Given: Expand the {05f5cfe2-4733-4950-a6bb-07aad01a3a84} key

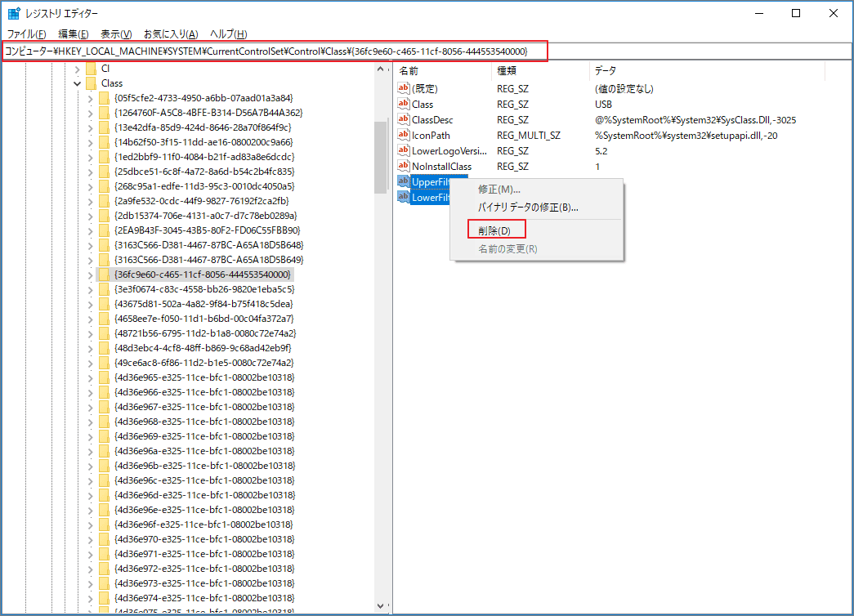Looking at the screenshot, I should tap(91, 98).
